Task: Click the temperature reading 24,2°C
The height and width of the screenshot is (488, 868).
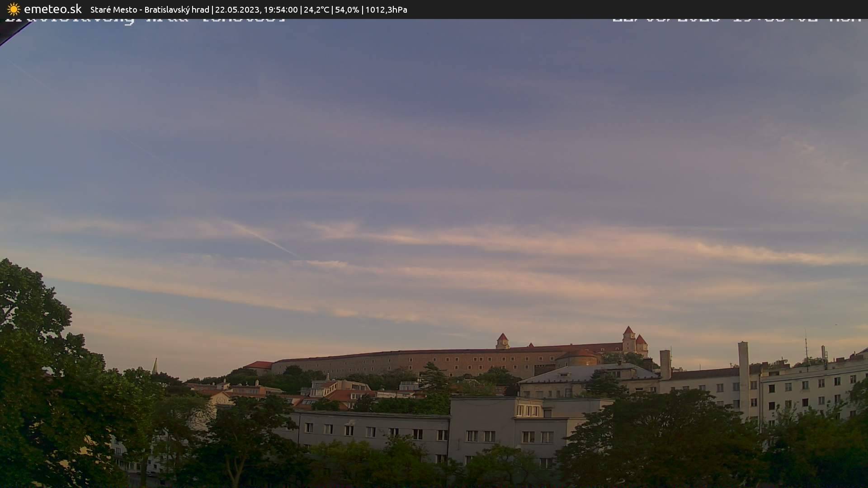Action: (316, 9)
